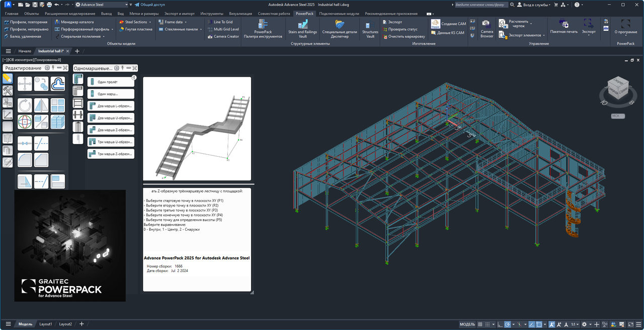644x330 pixels.
Task: Click Создание CAM
Action: click(449, 24)
